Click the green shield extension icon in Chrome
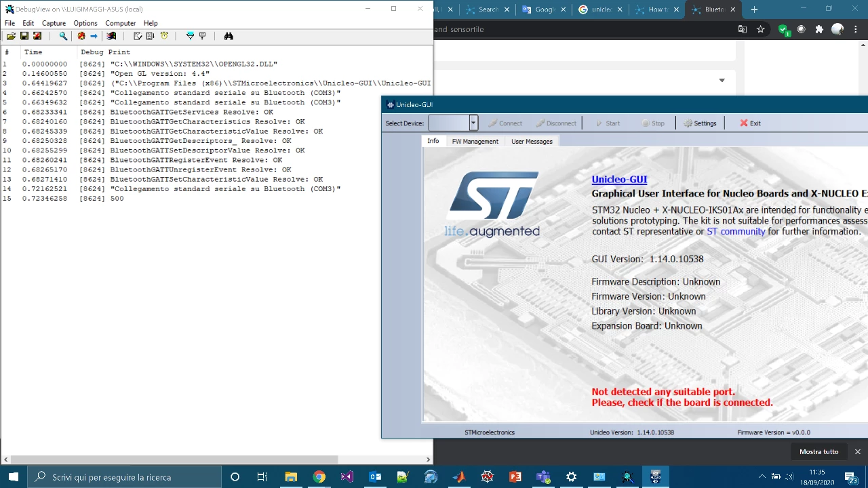 point(784,29)
